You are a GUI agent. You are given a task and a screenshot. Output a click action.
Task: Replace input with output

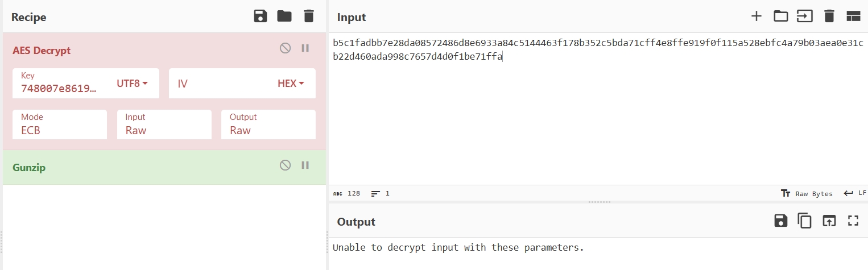click(829, 221)
